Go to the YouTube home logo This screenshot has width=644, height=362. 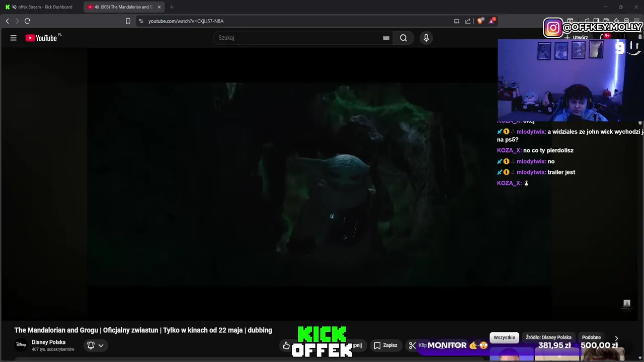41,38
